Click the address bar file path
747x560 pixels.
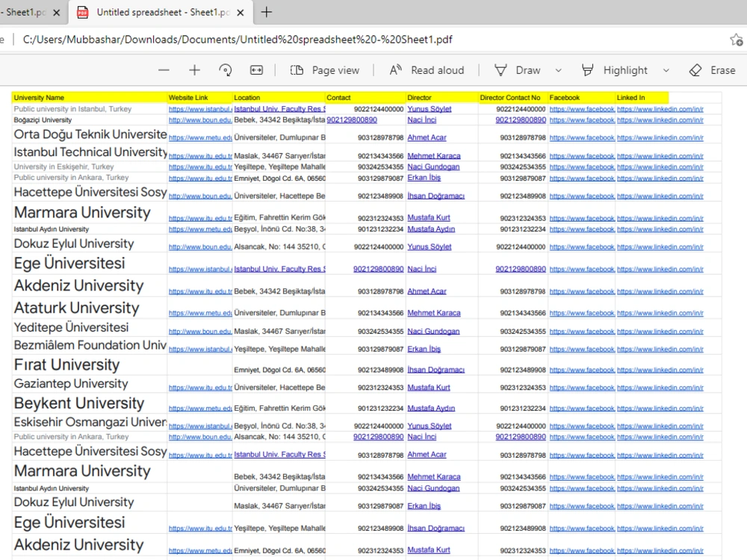238,40
